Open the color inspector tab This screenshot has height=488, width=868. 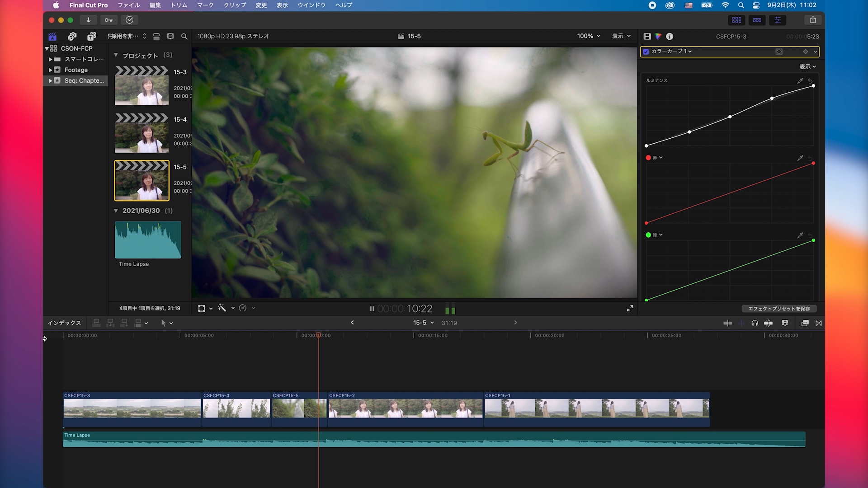[658, 37]
